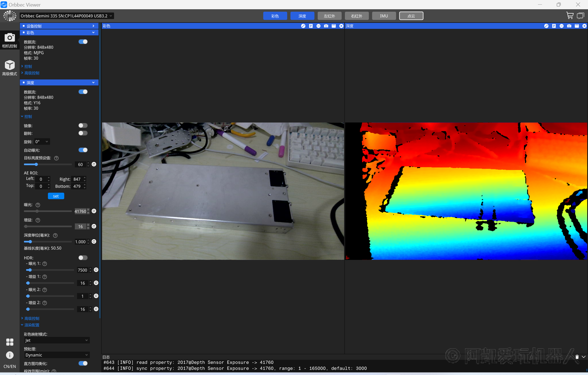588x375 pixels.
Task: Clear the log with the trash icon
Action: pos(577,357)
